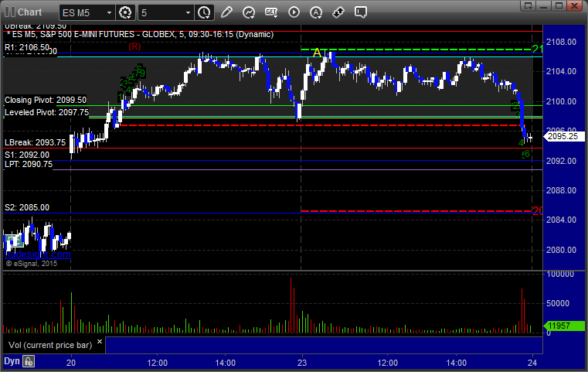Click the LBreak: 2093.75 label
Image resolution: width=588 pixels, height=372 pixels.
pos(35,142)
